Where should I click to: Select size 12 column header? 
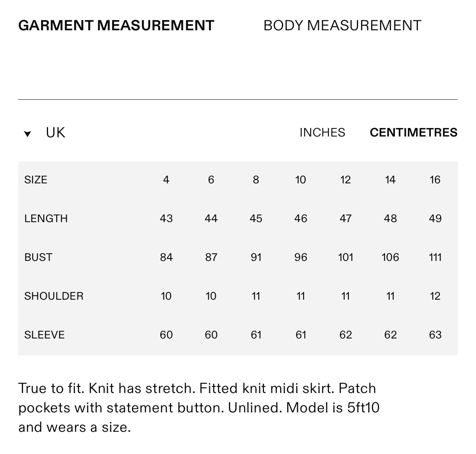[346, 180]
